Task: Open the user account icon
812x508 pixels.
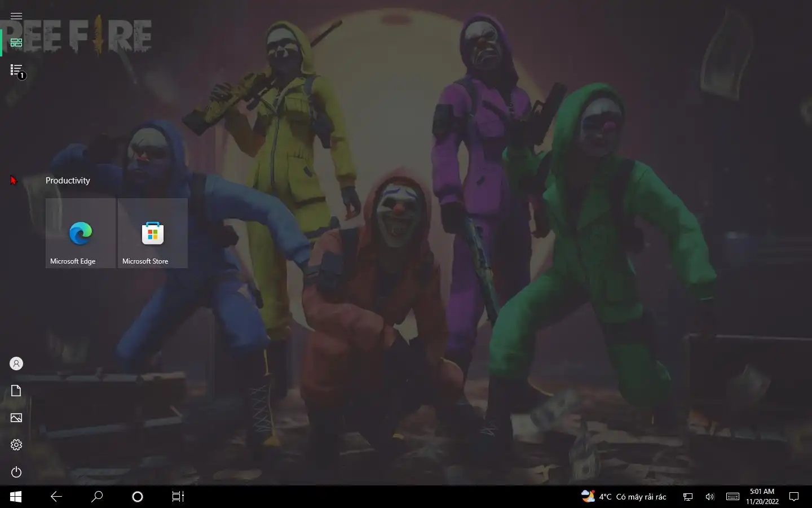Action: [16, 364]
